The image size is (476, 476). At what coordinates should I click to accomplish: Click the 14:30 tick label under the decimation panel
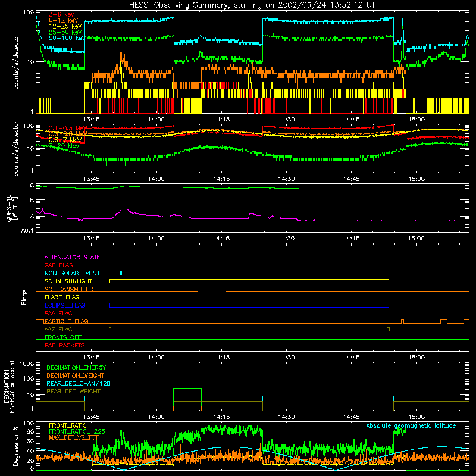tap(286, 417)
